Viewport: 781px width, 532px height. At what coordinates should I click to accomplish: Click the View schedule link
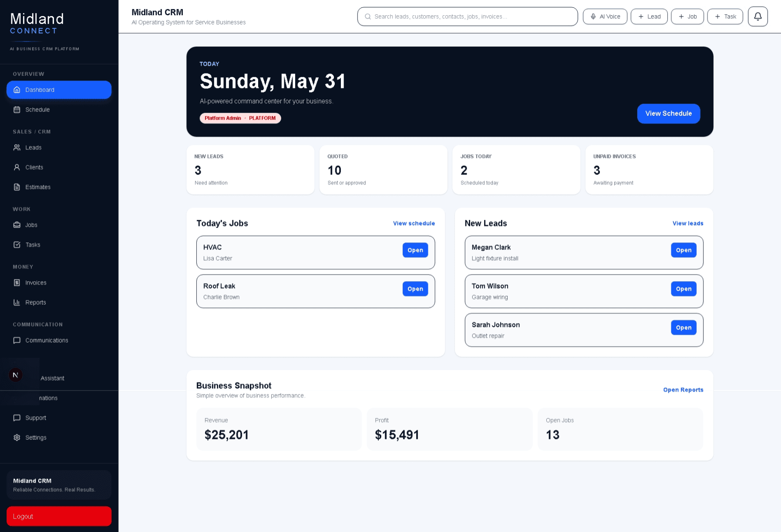tap(414, 223)
